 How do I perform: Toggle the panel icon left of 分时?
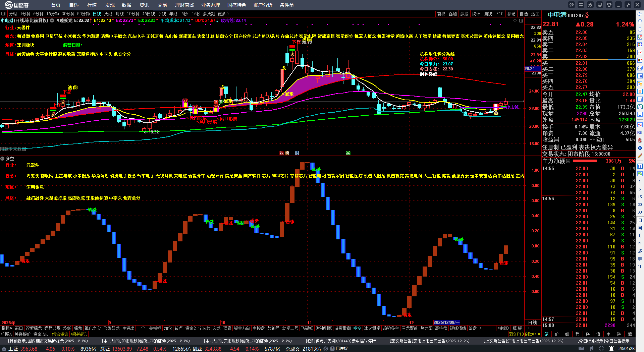3,14
